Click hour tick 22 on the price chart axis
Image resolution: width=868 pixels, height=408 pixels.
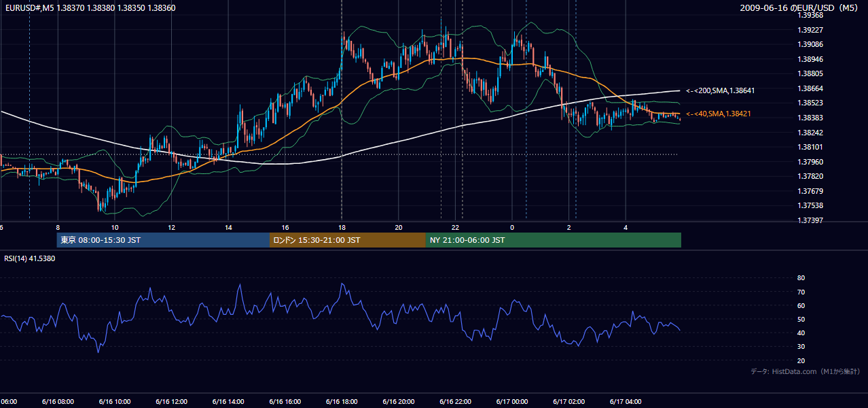pos(456,228)
